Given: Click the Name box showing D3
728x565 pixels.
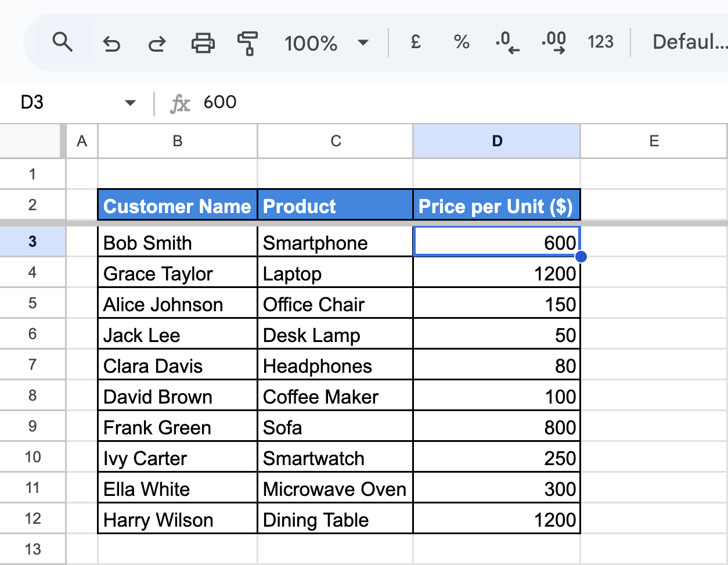Looking at the screenshot, I should tap(70, 103).
